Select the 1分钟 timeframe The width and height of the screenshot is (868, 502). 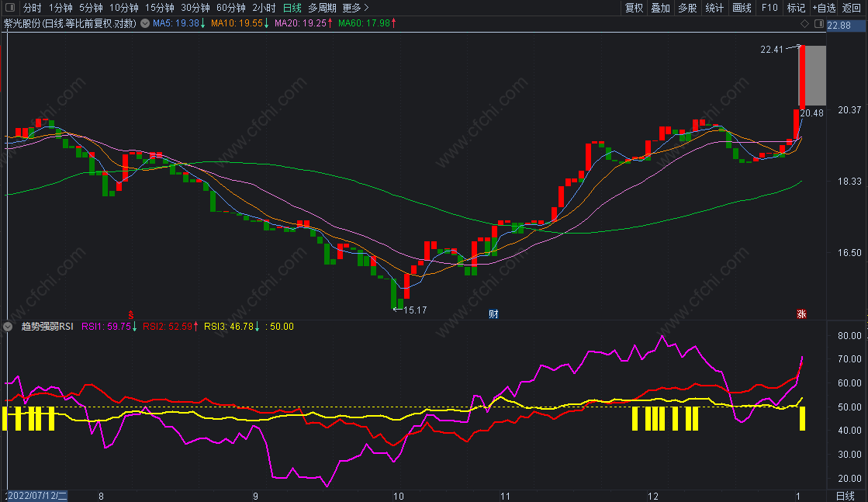point(61,8)
